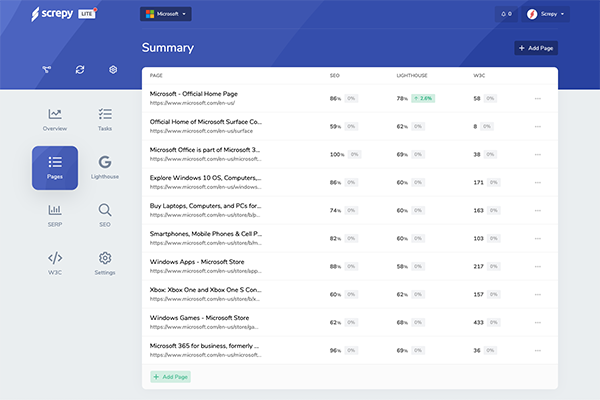Image resolution: width=600 pixels, height=400 pixels.
Task: Open Settings in the sidebar
Action: (105, 262)
